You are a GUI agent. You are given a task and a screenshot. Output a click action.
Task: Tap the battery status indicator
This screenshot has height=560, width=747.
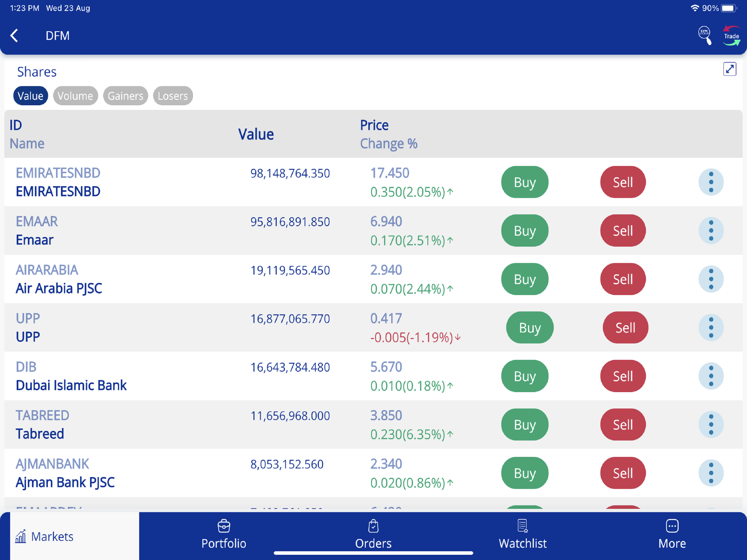tap(728, 8)
